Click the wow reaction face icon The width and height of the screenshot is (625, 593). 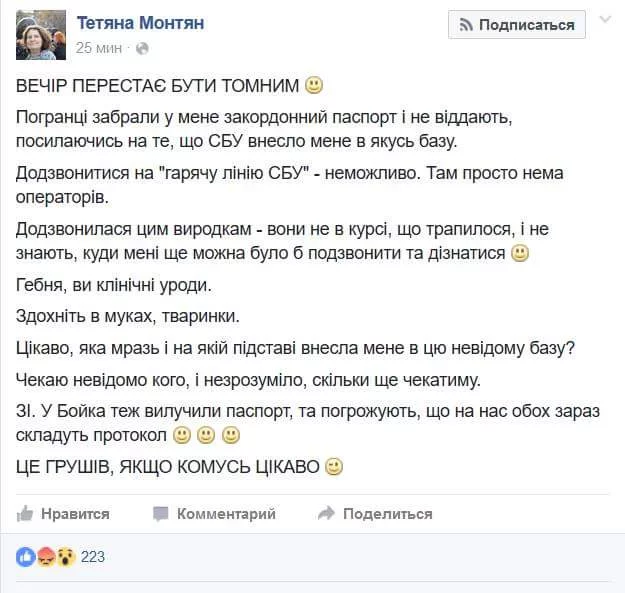[x=65, y=557]
